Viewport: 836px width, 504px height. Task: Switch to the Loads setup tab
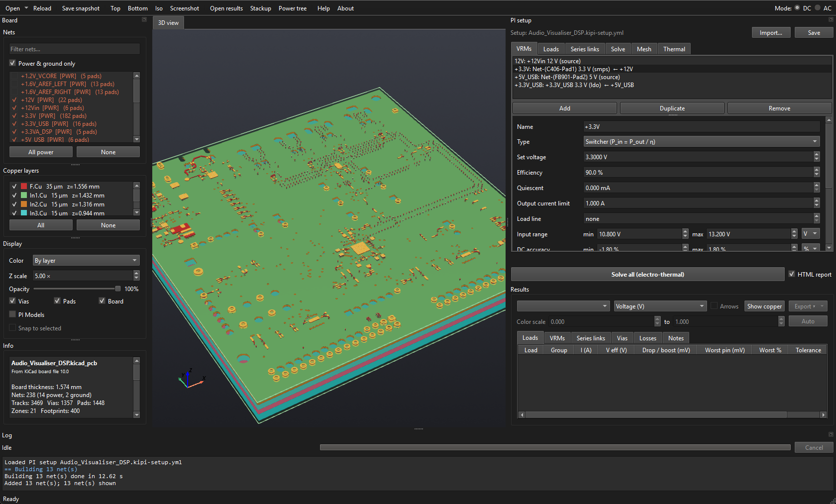pos(551,49)
